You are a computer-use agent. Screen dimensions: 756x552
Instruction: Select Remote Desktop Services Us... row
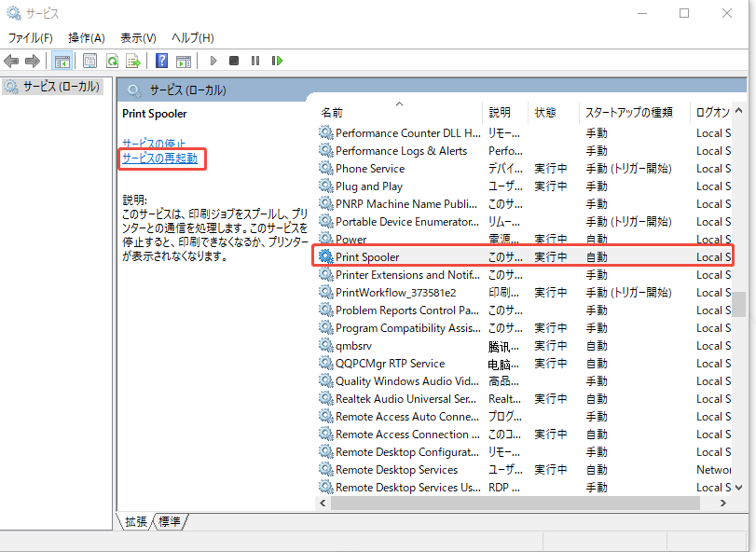[525, 488]
